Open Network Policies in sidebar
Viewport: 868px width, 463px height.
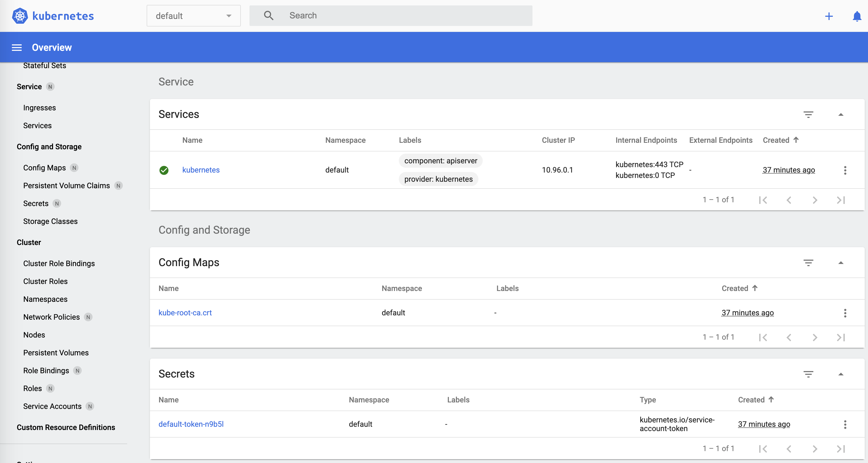click(52, 317)
